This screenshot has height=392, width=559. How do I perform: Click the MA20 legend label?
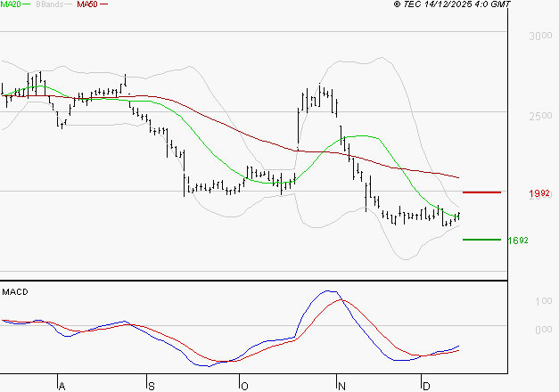[9, 4]
